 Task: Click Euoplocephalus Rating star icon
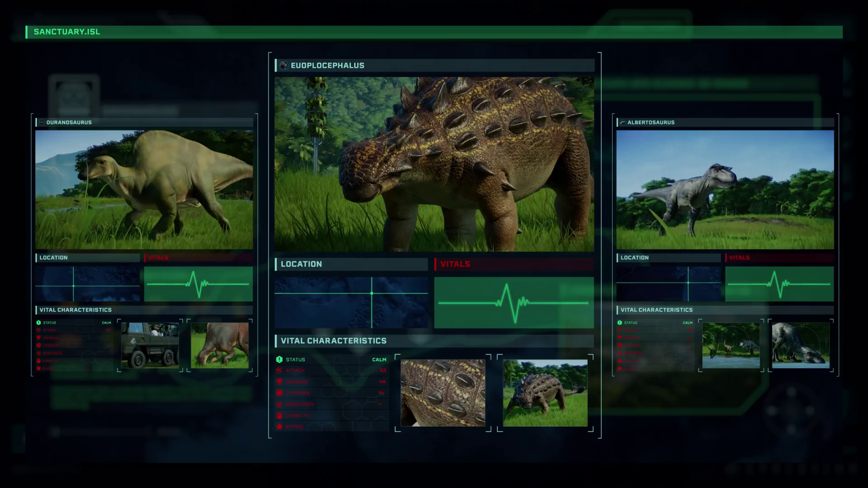point(279,427)
